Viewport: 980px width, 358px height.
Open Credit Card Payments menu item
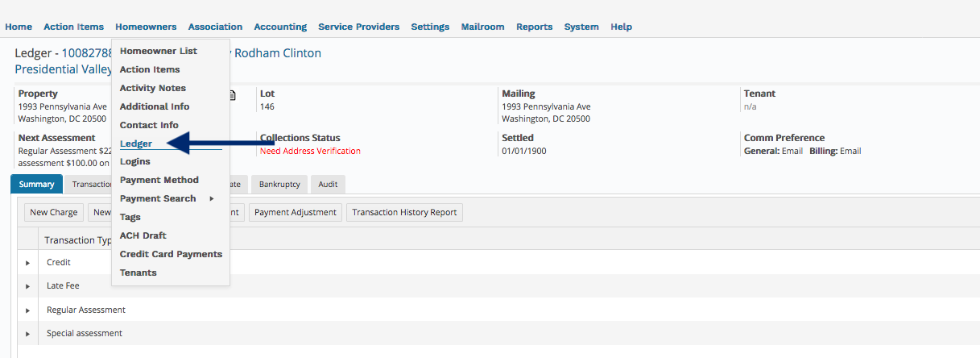[171, 254]
